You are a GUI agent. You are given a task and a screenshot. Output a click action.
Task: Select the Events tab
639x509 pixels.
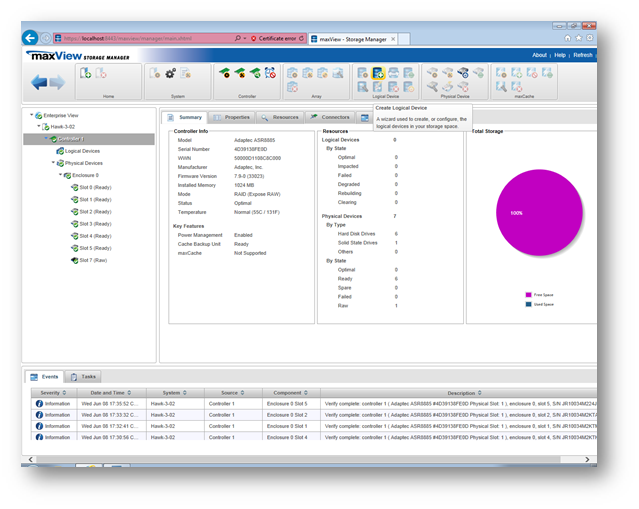(44, 377)
